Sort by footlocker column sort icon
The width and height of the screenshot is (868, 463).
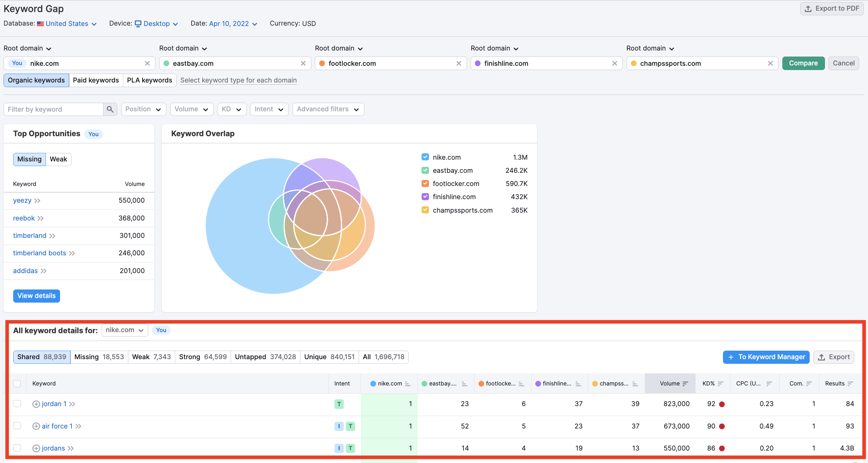tap(521, 384)
